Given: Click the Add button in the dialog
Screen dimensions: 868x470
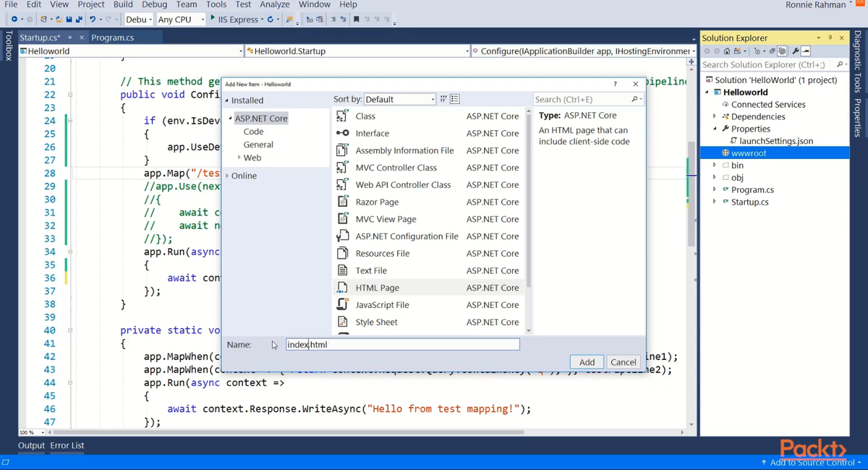Looking at the screenshot, I should pos(587,362).
